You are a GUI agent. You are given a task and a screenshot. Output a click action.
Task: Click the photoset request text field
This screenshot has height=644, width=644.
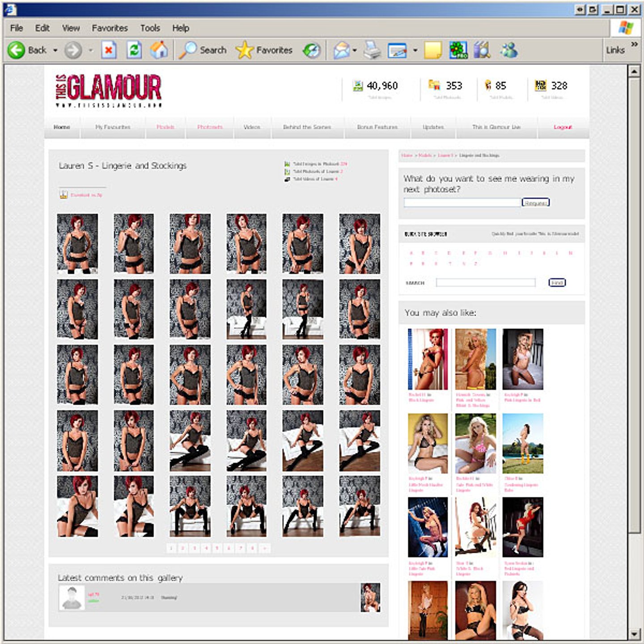pos(462,203)
